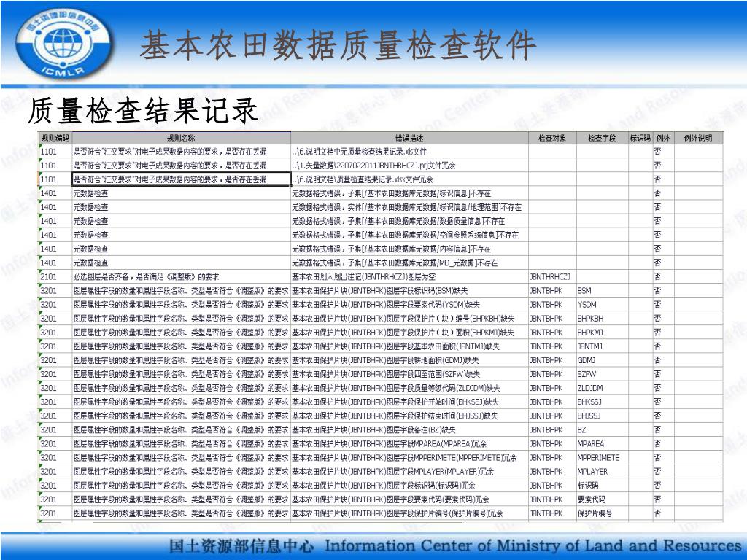Select error cell mentioning 质量等级代码(ZLDJDM)缺失
The height and width of the screenshot is (560, 747).
pyautogui.click(x=409, y=388)
